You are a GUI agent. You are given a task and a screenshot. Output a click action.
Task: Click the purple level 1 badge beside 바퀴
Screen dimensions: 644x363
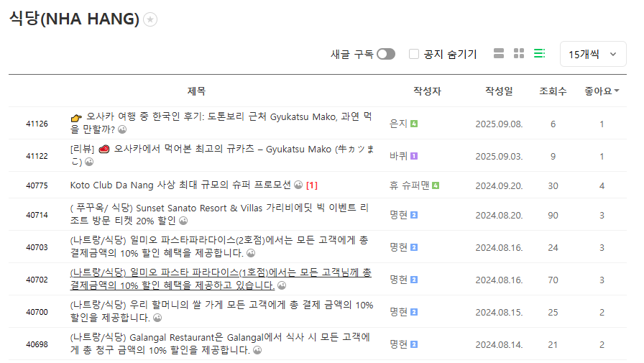[414, 156]
